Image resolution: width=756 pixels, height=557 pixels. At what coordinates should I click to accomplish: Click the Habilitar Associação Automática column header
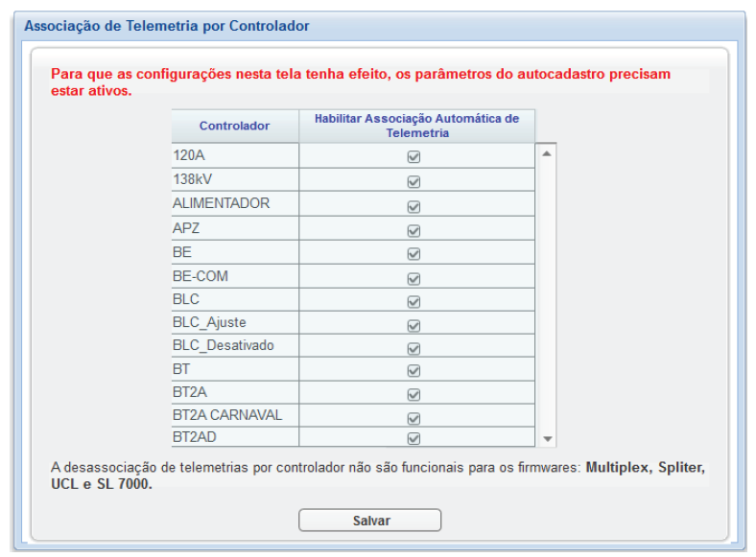(416, 126)
